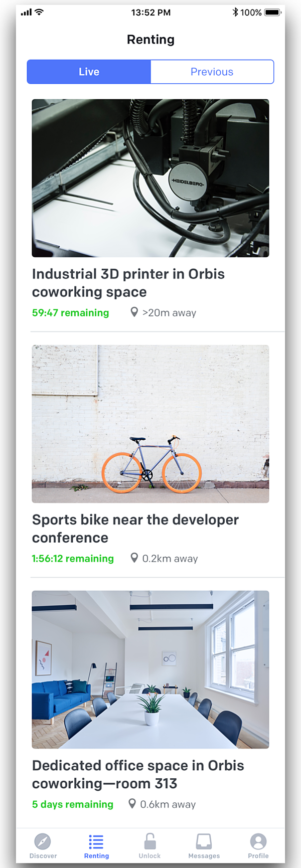Open the Industrial 3D printer photo
301x868 pixels.
coord(150,178)
